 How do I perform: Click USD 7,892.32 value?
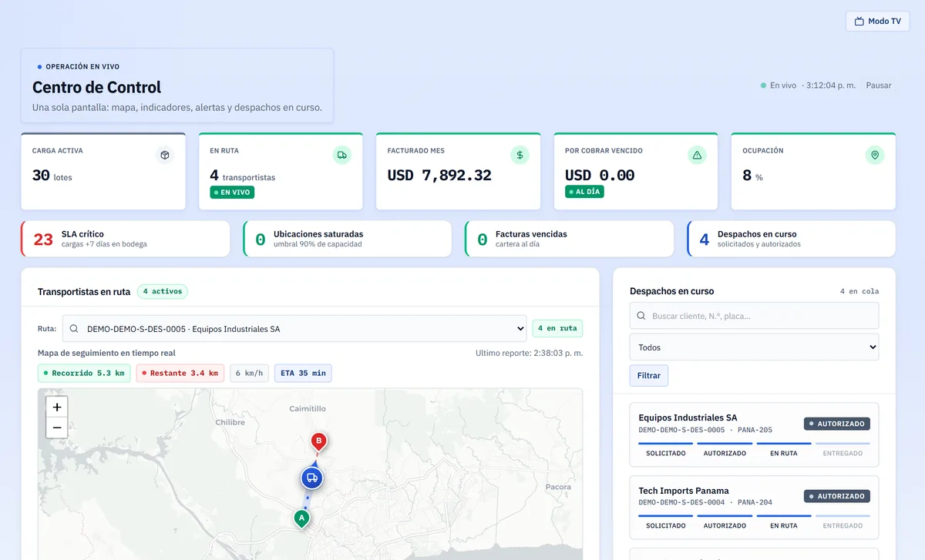[439, 176]
